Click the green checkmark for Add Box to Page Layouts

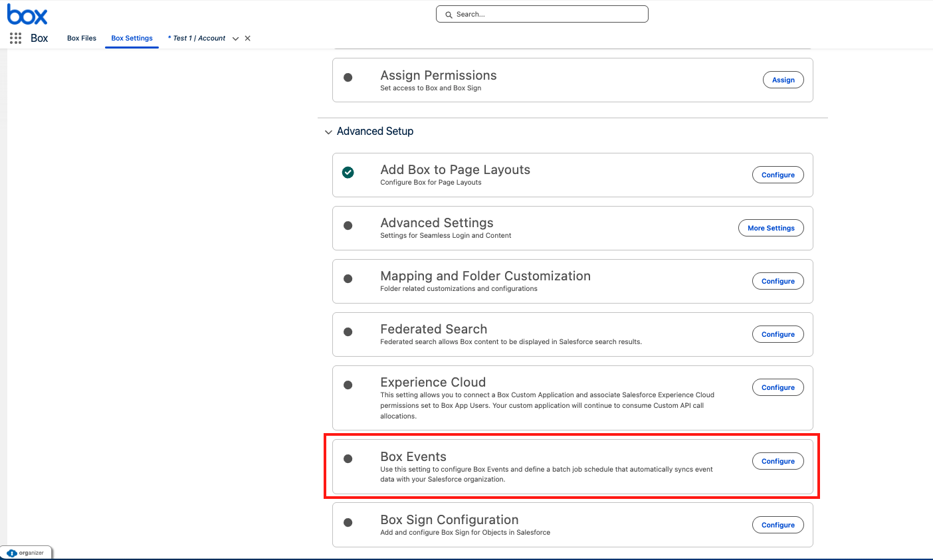pos(348,173)
